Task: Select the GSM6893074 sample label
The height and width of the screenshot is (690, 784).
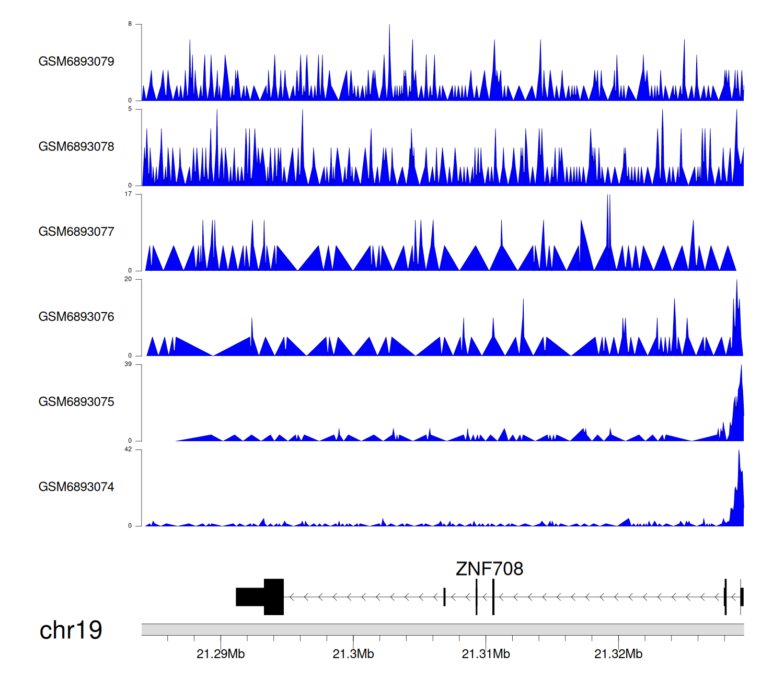Action: pos(76,487)
